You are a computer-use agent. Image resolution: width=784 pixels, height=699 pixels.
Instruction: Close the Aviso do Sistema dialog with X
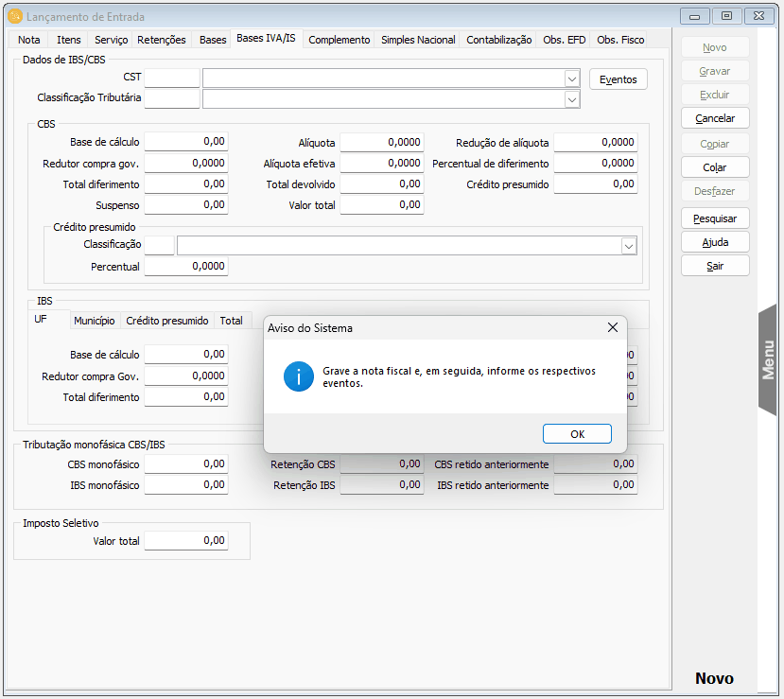pyautogui.click(x=613, y=327)
